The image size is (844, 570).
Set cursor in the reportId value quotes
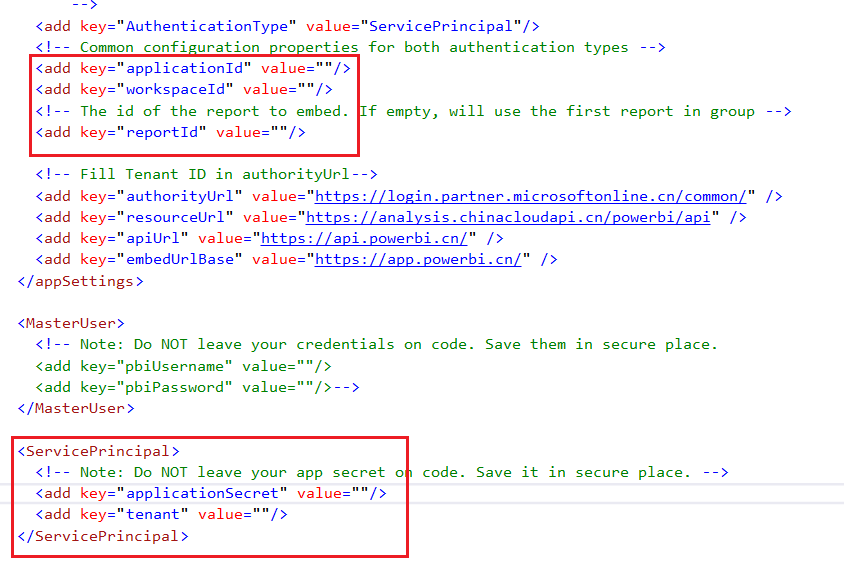pyautogui.click(x=288, y=132)
